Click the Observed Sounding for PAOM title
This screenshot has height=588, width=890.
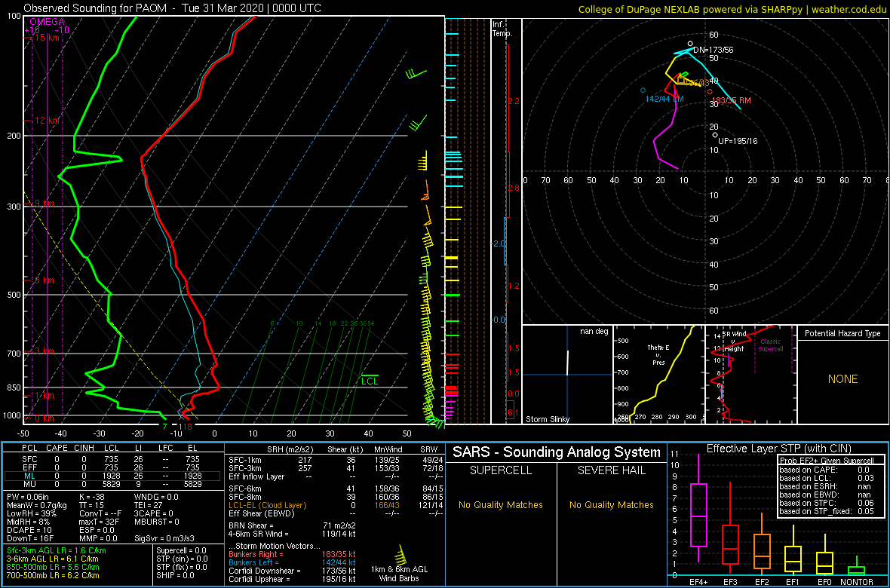pos(172,8)
